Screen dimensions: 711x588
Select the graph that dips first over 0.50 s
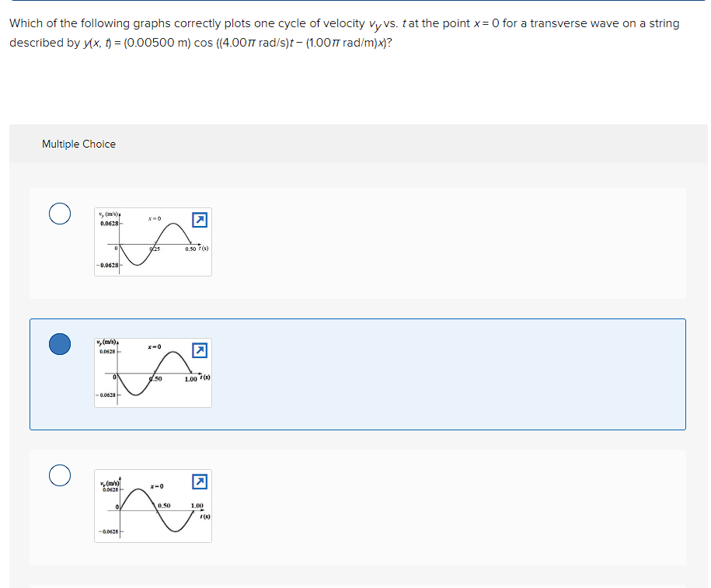152,242
